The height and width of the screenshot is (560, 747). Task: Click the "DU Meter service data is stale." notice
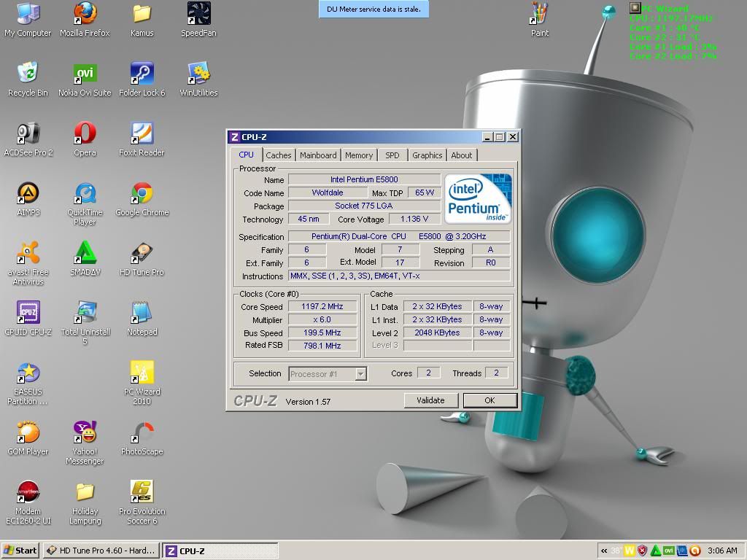tap(373, 9)
